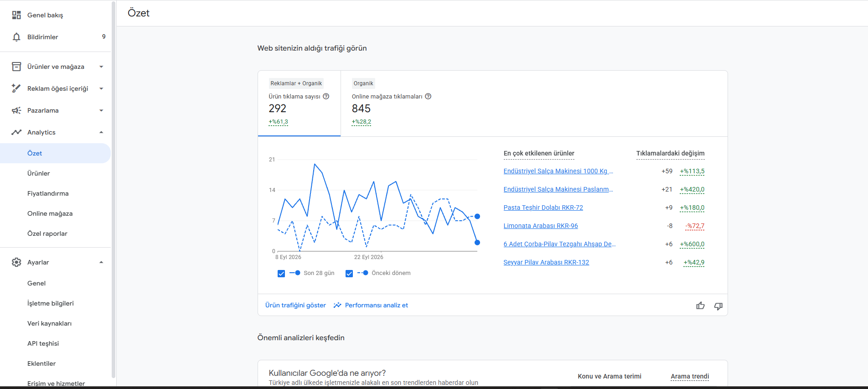Uncheck the Önceki dönem series checkbox
868x389 pixels.
(x=349, y=274)
